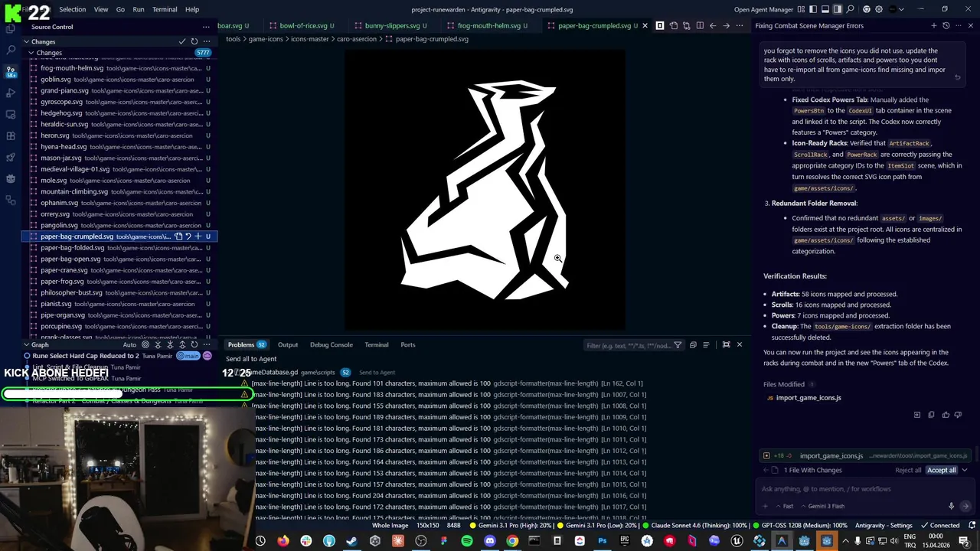The height and width of the screenshot is (551, 980).
Task: Click Antigravity - Settings in status bar
Action: pos(884,525)
